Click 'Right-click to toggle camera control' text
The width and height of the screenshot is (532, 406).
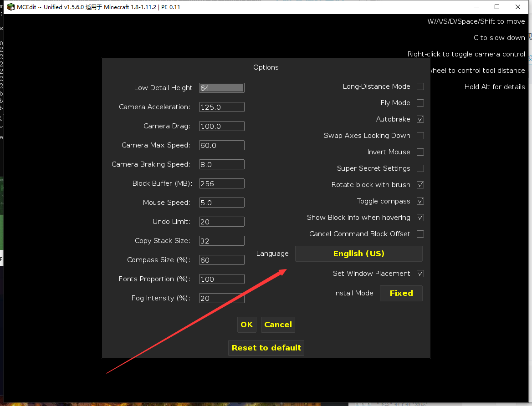coord(466,54)
